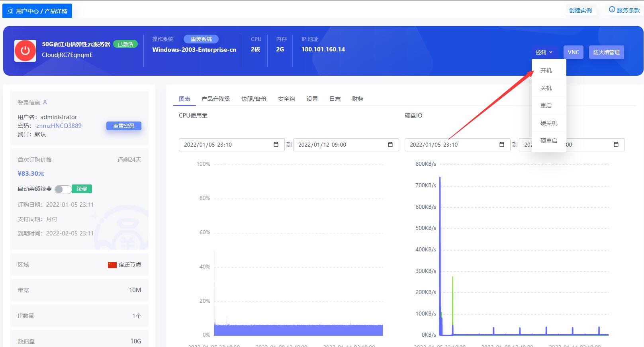Select 重启 from the control menu

coord(549,106)
